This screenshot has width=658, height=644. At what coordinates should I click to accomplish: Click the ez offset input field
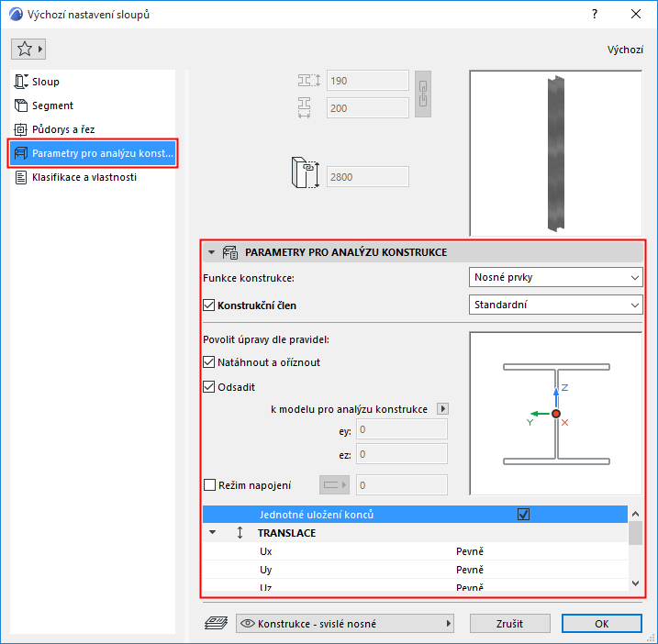pos(402,454)
